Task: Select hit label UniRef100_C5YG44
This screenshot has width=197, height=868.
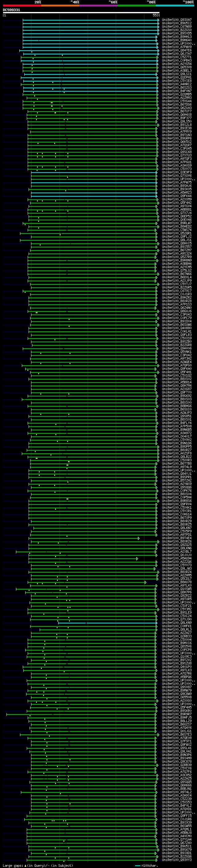Action: tap(177, 101)
